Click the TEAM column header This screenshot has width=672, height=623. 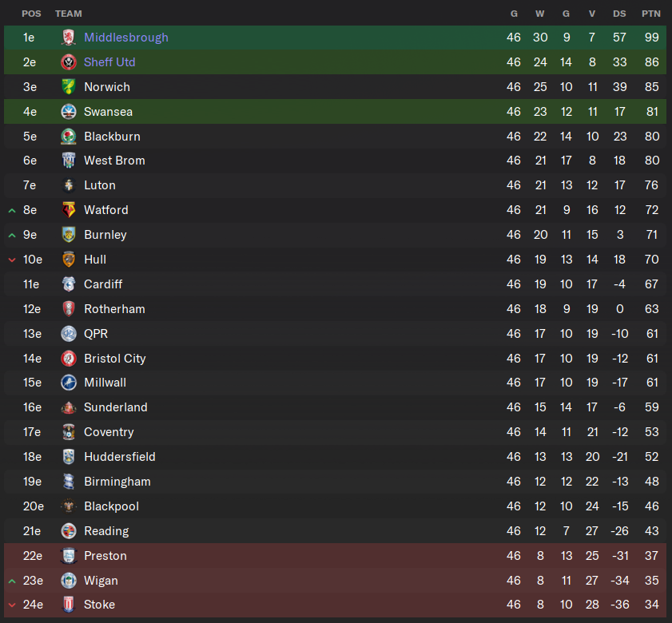69,14
